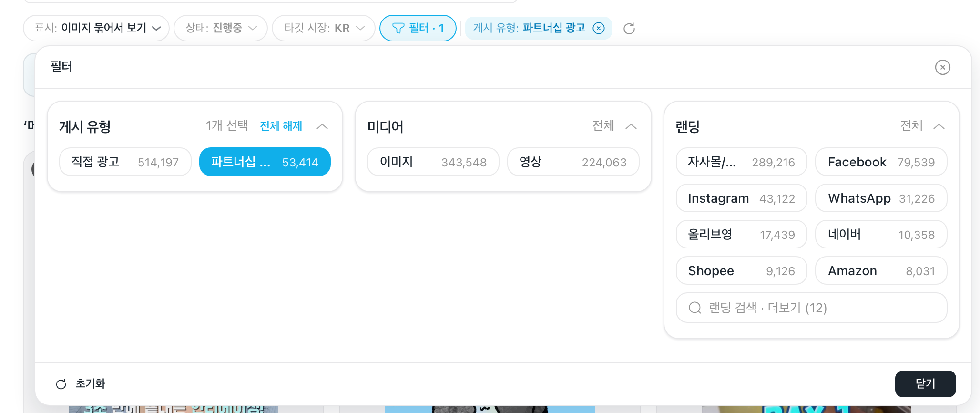Collapse the 랜딩 section chevron

click(939, 126)
